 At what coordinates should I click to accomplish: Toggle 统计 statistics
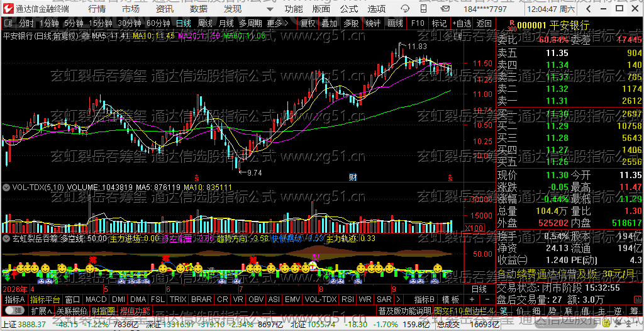[372, 23]
